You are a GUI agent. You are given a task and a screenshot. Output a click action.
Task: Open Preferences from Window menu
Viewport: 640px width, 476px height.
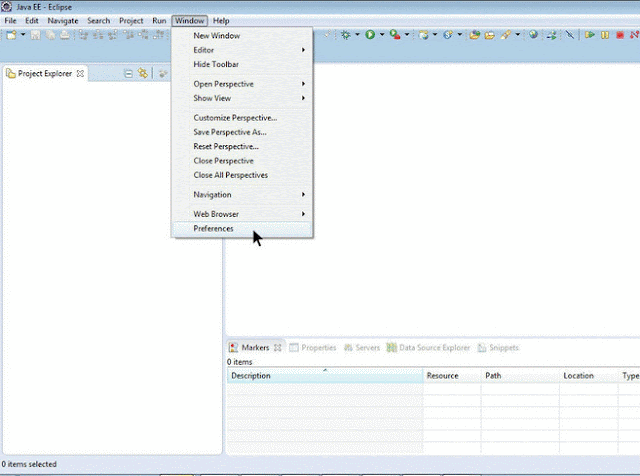(x=242, y=229)
